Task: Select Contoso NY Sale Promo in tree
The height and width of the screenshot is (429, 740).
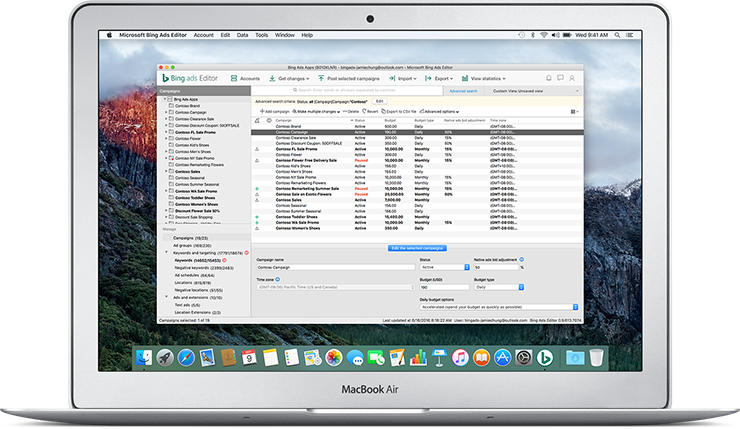Action: click(x=194, y=159)
